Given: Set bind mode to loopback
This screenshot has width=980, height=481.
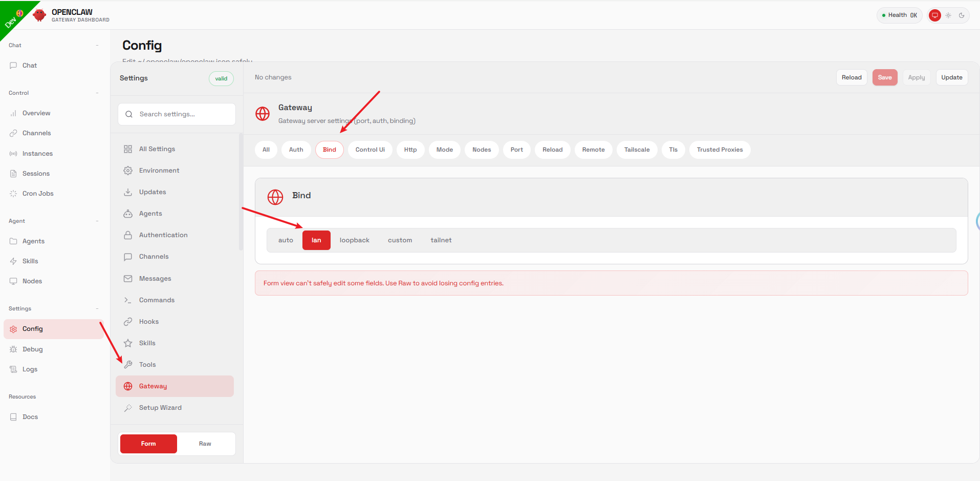Looking at the screenshot, I should pyautogui.click(x=354, y=240).
